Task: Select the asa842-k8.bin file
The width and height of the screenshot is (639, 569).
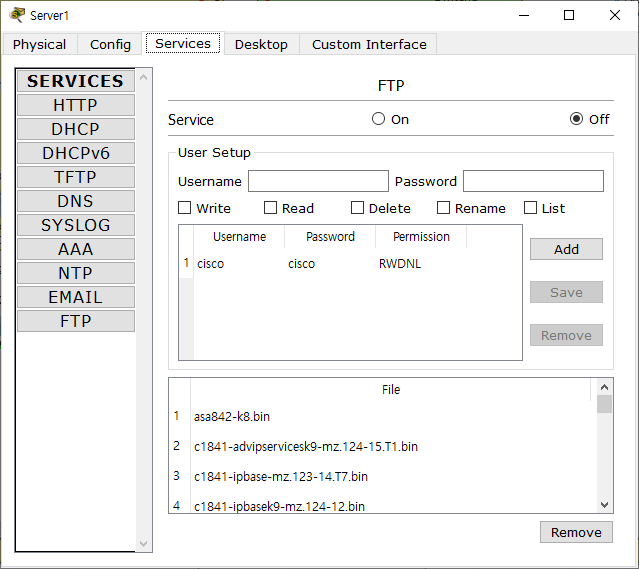Action: [x=231, y=417]
